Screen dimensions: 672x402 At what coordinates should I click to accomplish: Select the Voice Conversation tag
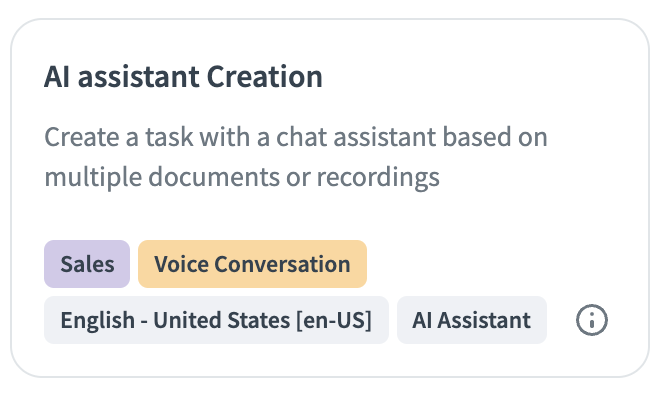[252, 265]
